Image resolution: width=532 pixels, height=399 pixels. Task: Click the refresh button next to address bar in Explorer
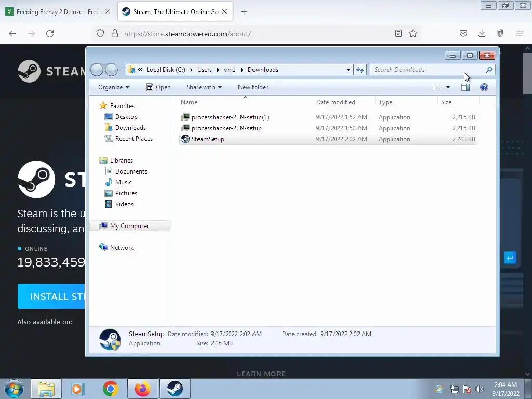coord(360,70)
